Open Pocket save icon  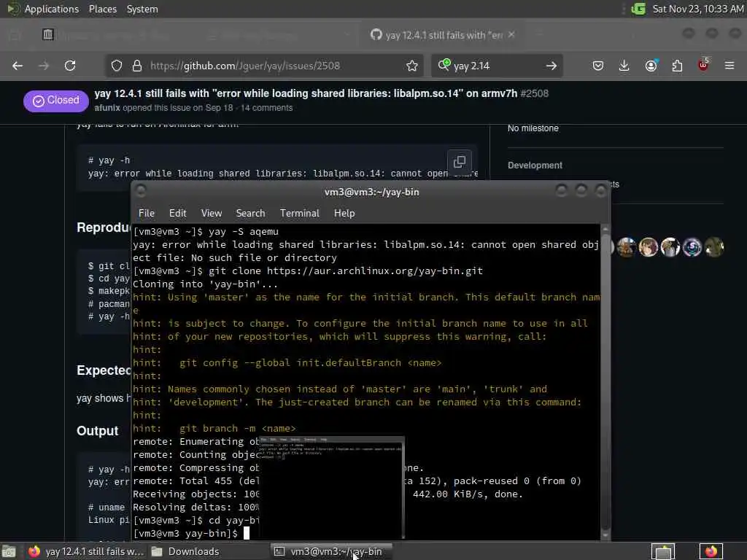point(598,66)
